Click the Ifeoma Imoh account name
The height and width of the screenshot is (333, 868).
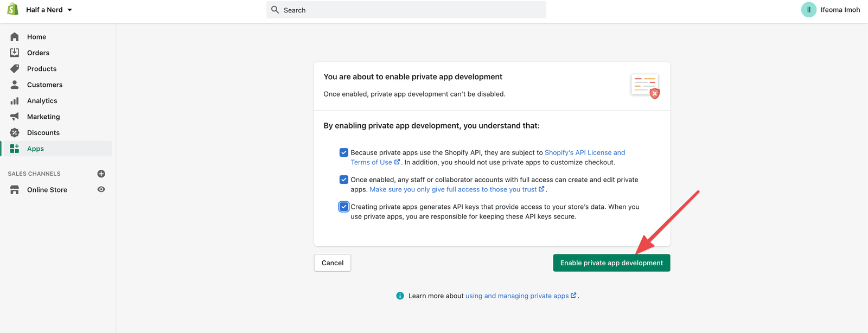(840, 10)
